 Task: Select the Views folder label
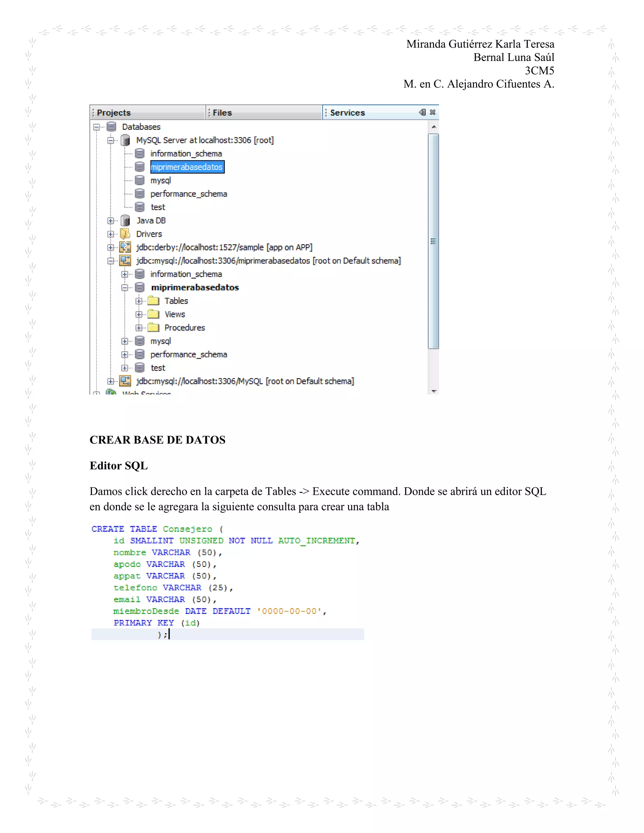pyautogui.click(x=175, y=314)
